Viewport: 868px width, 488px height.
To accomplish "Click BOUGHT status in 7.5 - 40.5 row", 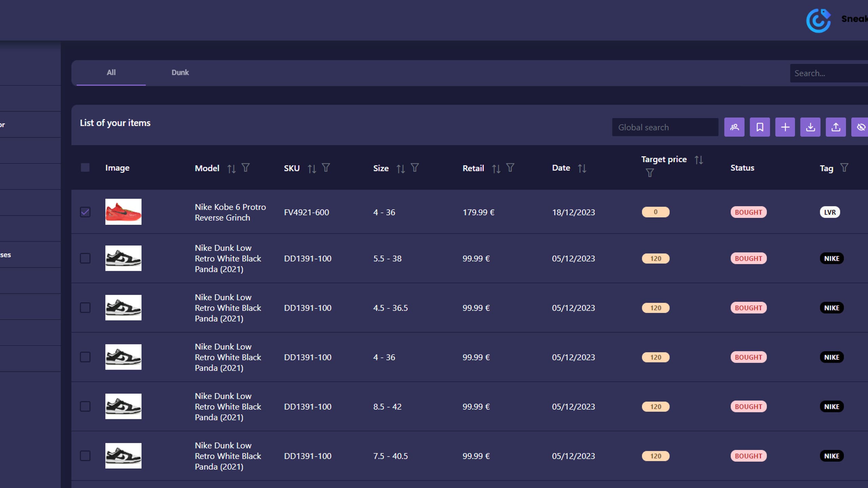I will (748, 456).
